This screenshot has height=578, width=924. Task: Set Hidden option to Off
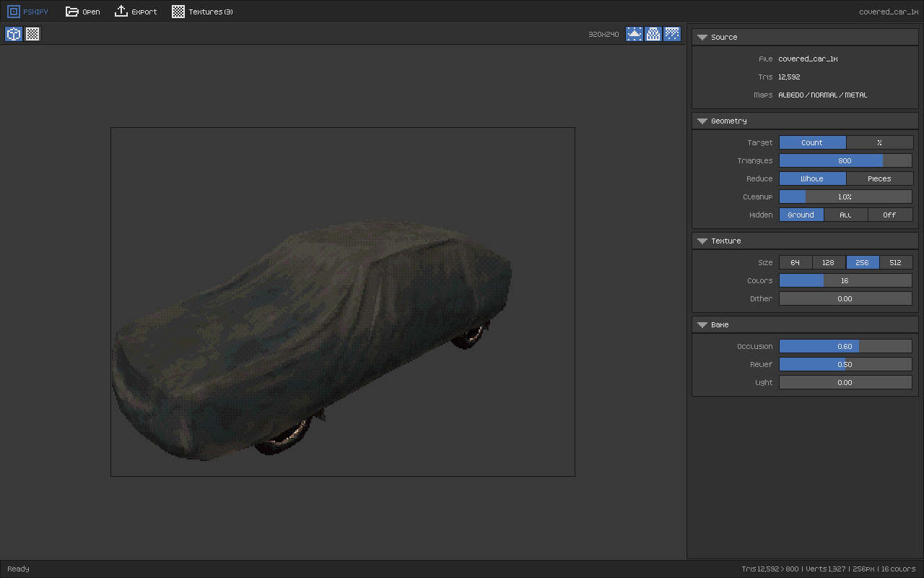(890, 215)
